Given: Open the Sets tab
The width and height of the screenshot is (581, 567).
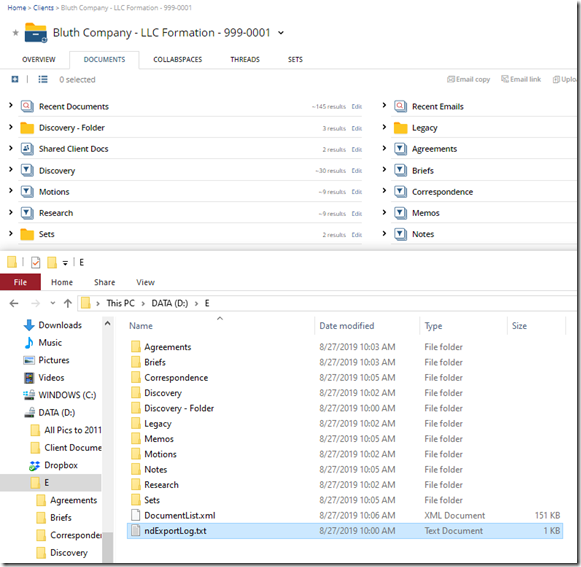Looking at the screenshot, I should tap(295, 60).
